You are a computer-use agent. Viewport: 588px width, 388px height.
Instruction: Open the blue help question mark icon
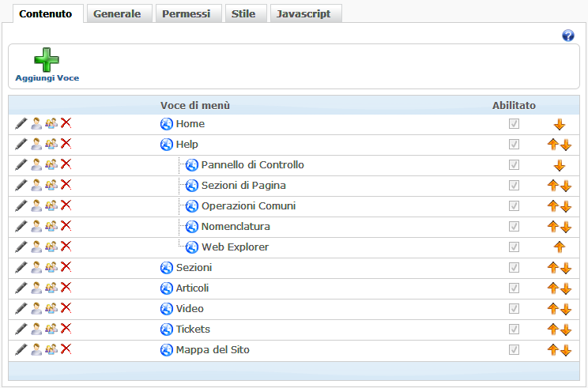click(x=567, y=36)
